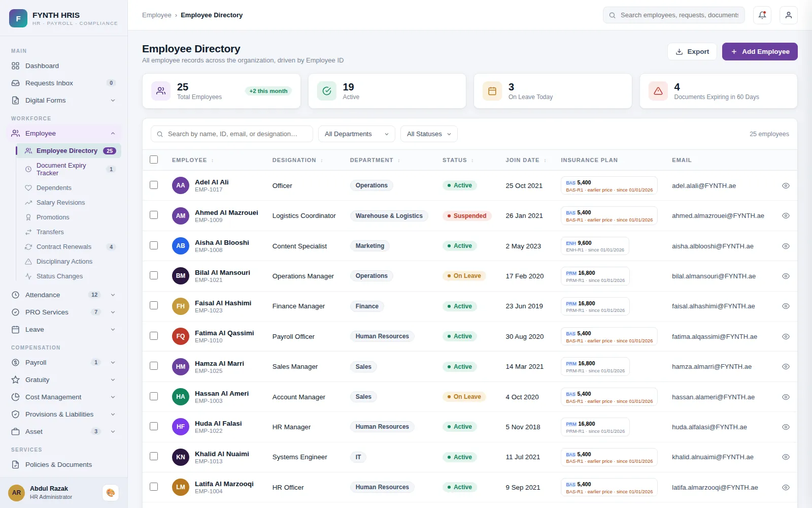Screen dimensions: 812x508
Task: Tick the checkbox for Latifa Al Marzooqi
Action: (154, 487)
